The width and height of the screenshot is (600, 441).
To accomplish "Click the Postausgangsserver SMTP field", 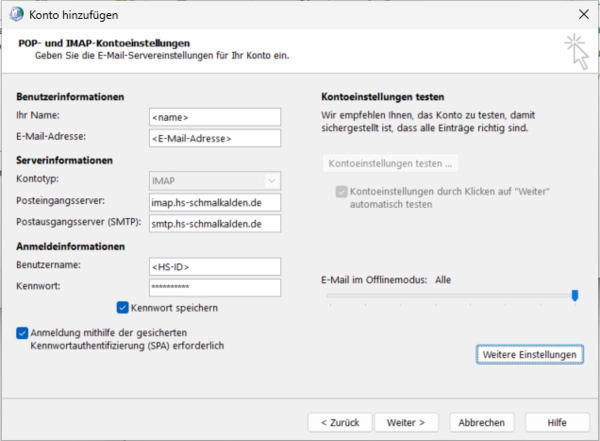I will [215, 224].
